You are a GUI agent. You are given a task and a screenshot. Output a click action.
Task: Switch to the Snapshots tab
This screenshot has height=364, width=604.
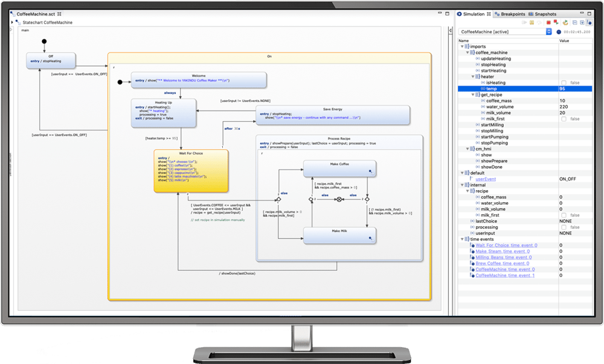point(544,14)
